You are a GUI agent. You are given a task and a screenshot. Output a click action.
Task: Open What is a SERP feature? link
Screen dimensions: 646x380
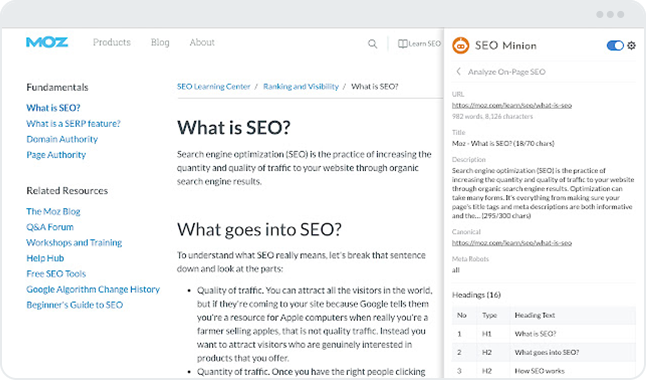(x=73, y=123)
